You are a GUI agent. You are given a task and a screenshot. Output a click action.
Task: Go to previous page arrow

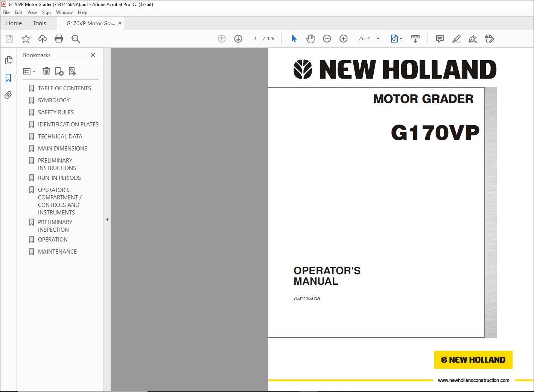pos(222,39)
